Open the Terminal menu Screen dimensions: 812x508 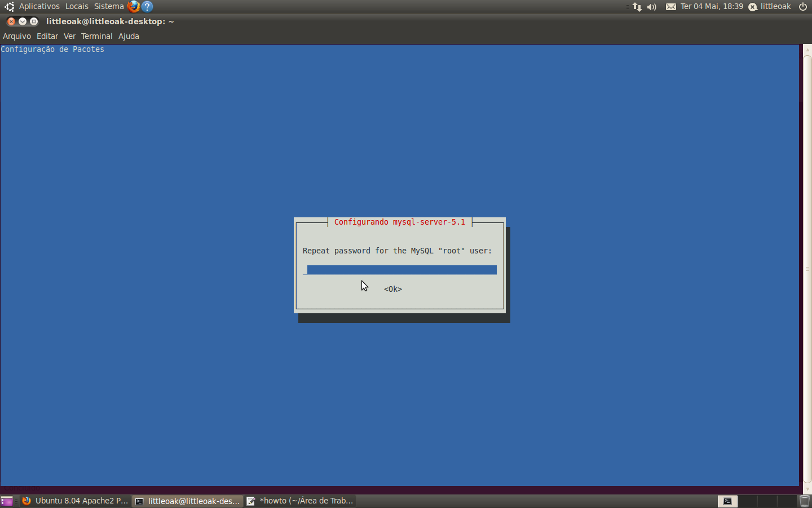click(x=96, y=36)
